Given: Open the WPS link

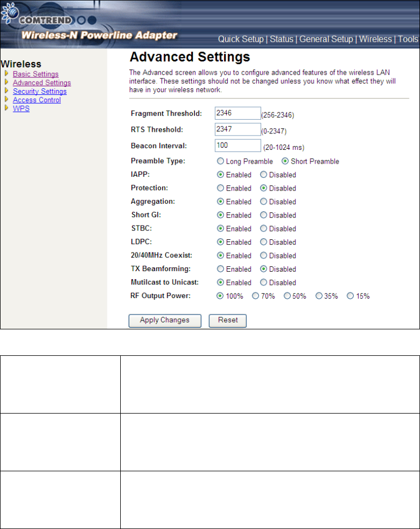Looking at the screenshot, I should [x=21, y=109].
